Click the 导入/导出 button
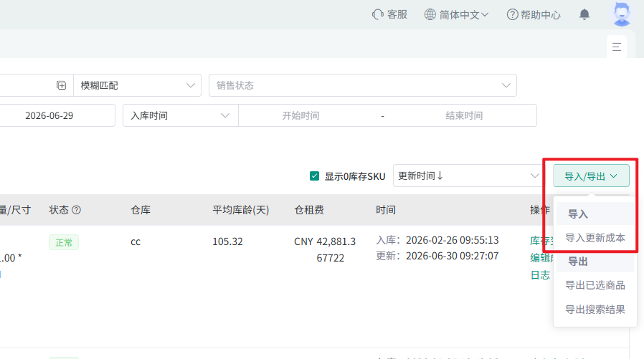644x359 pixels. tap(591, 176)
